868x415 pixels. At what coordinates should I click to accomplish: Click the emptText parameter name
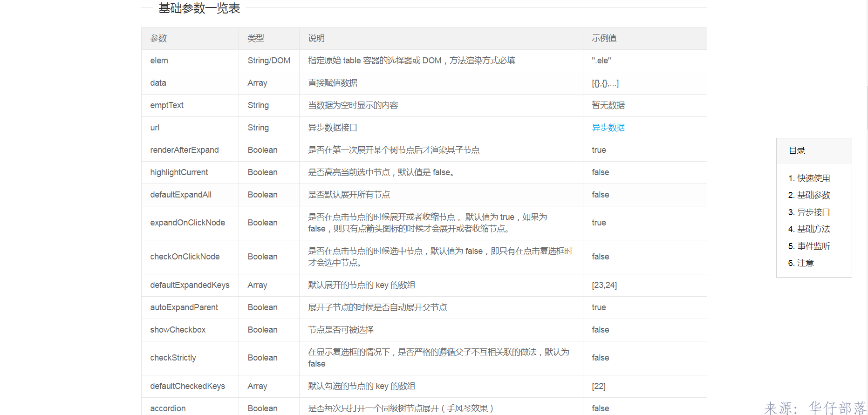(x=167, y=105)
